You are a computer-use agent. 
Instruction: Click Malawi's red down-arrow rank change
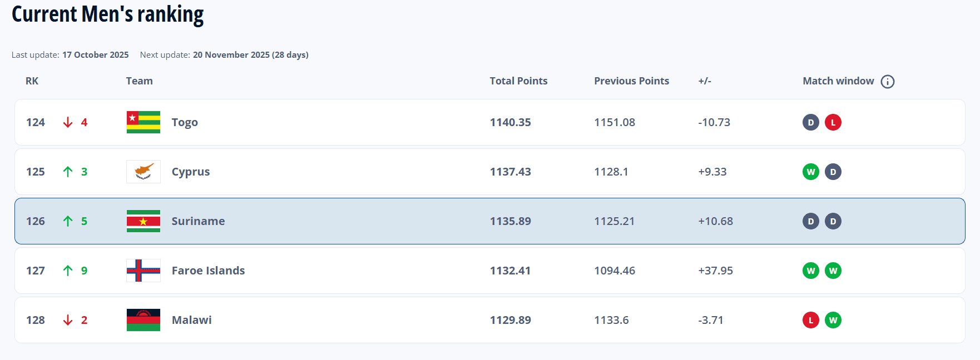(x=68, y=320)
